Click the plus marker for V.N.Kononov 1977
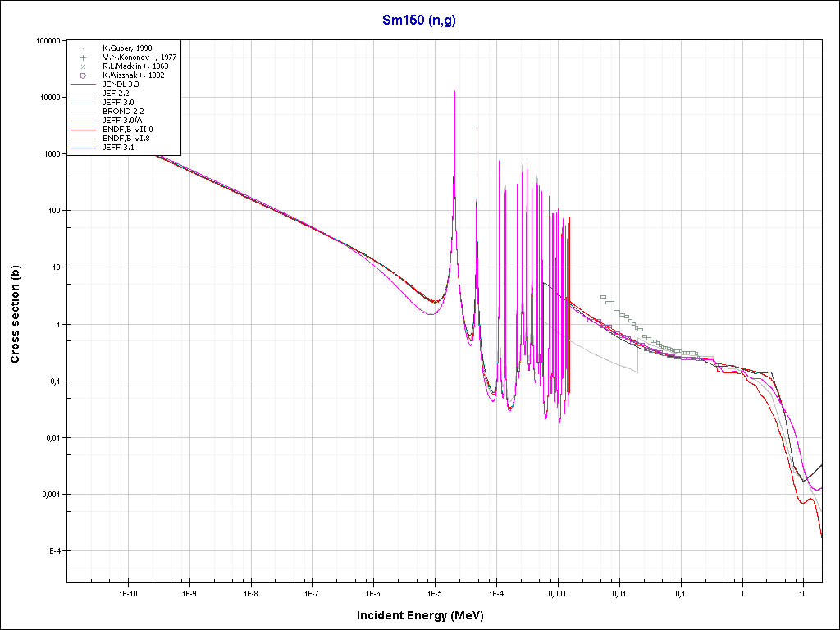Image resolution: width=840 pixels, height=630 pixels. pyautogui.click(x=83, y=57)
